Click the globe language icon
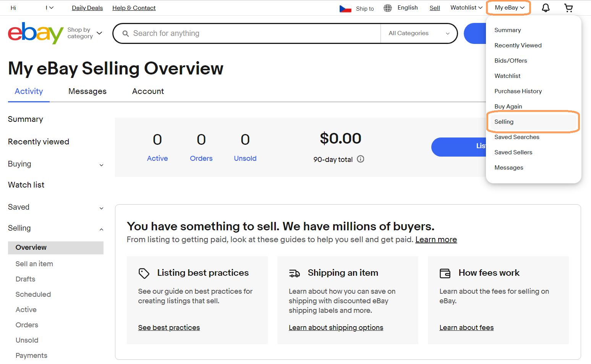591x364 pixels. pyautogui.click(x=387, y=8)
